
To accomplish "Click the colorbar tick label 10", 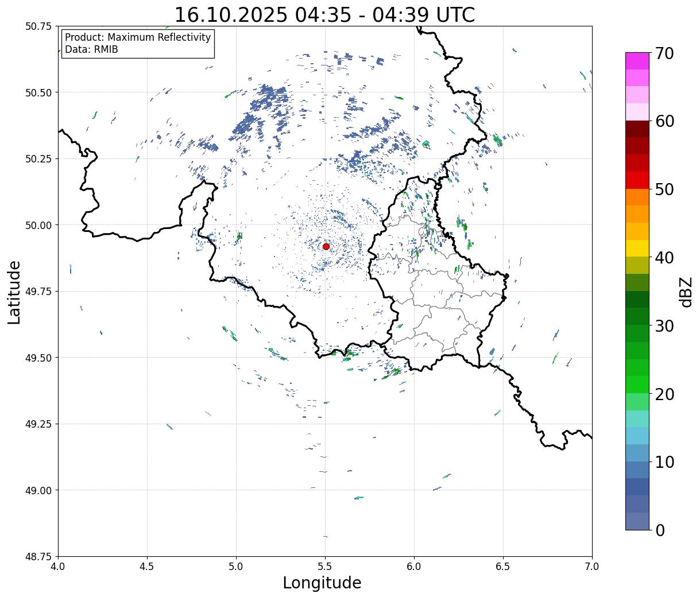I will tap(664, 462).
